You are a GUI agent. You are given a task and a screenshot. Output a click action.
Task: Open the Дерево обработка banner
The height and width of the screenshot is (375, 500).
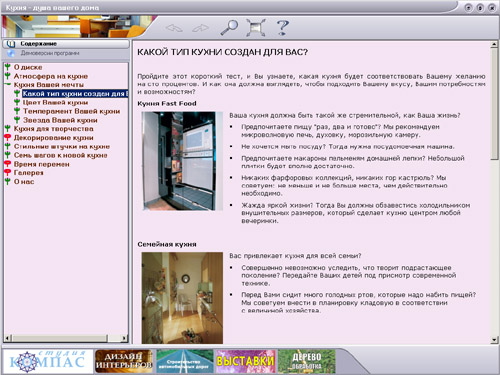click(307, 361)
